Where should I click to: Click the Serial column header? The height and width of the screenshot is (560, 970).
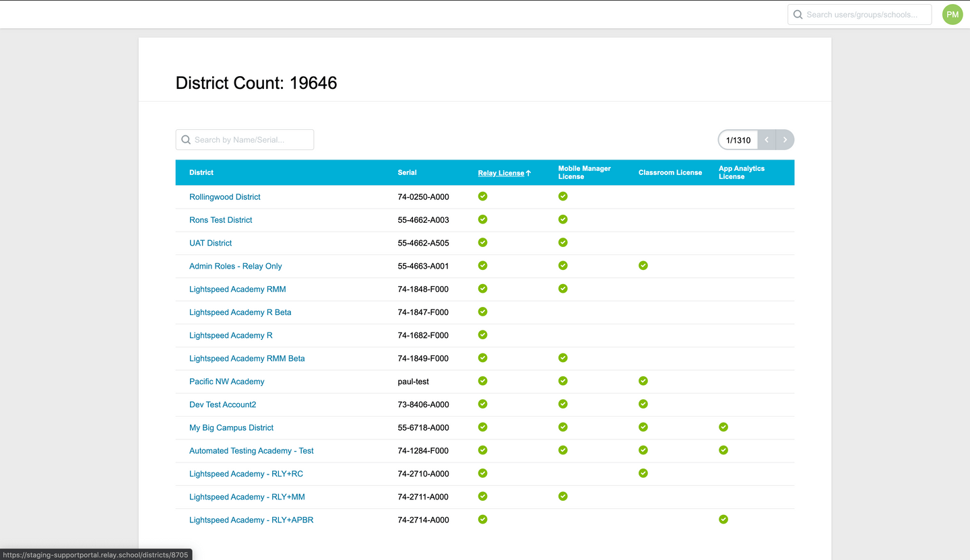[x=407, y=172]
